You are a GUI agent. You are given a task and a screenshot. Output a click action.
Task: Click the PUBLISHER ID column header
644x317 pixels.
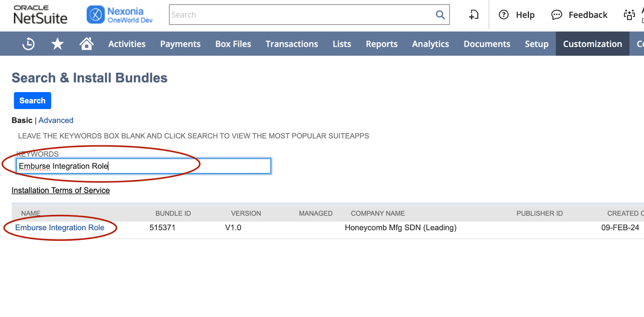540,213
